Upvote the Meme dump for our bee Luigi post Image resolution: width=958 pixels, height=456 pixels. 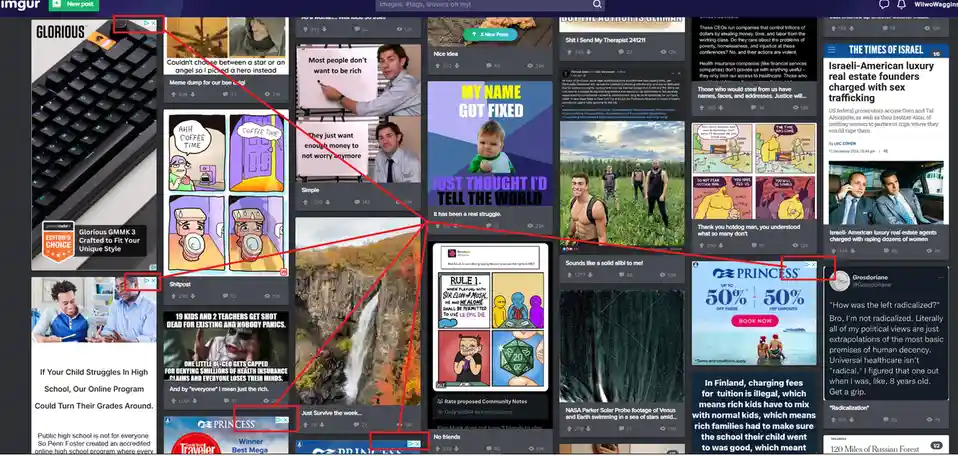pyautogui.click(x=173, y=94)
